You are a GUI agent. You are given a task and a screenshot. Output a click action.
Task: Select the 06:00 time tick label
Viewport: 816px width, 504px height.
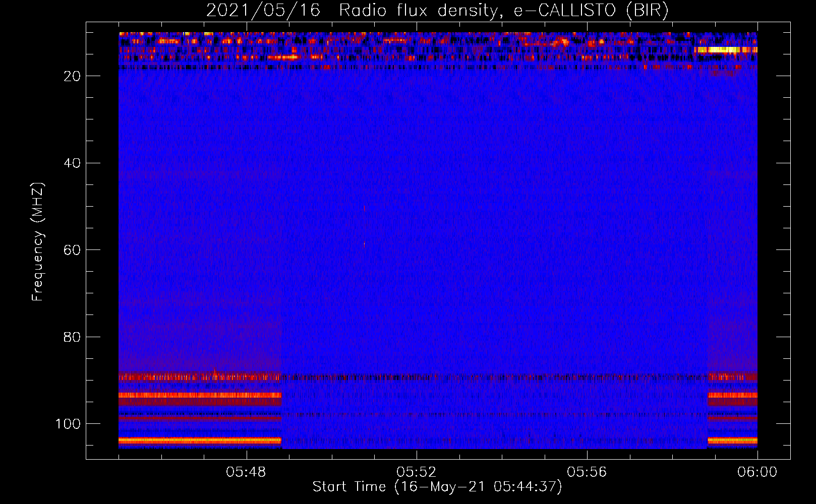click(x=757, y=472)
